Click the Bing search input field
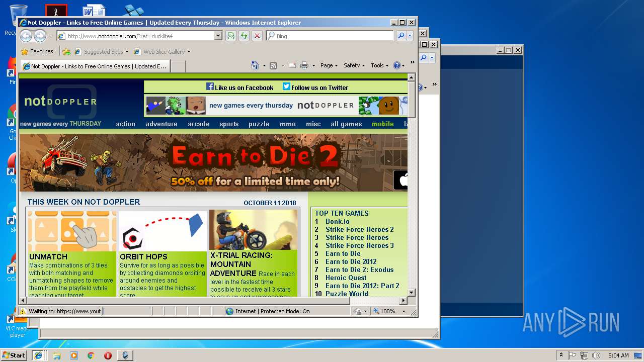Viewport: 644px width, 362px height. tap(335, 36)
